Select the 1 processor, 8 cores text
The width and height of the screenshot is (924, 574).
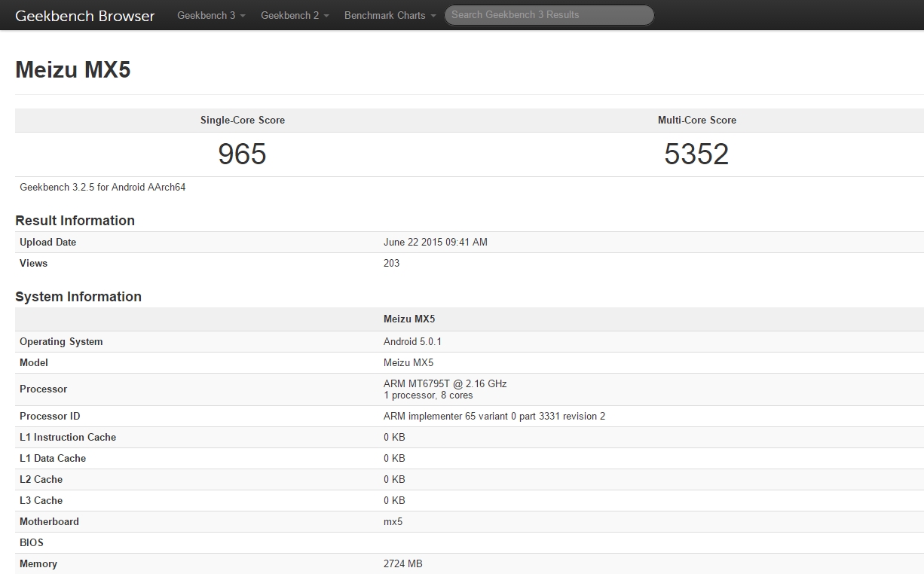[429, 395]
